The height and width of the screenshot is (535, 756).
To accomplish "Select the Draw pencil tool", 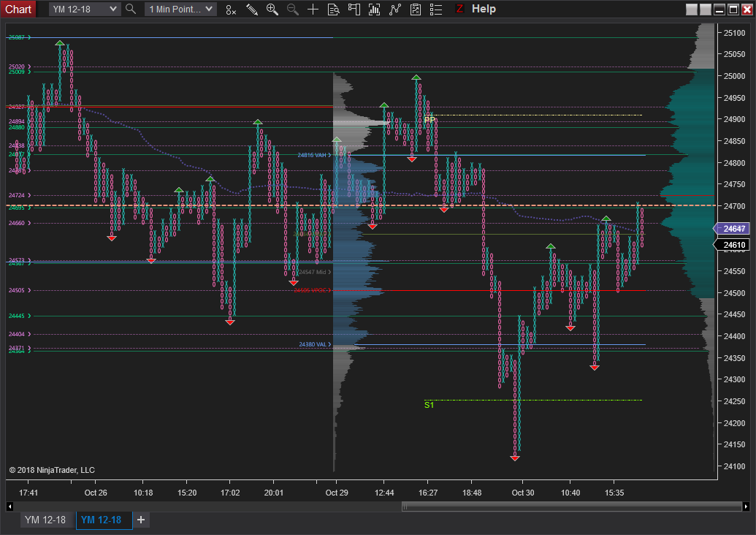I will tap(252, 10).
